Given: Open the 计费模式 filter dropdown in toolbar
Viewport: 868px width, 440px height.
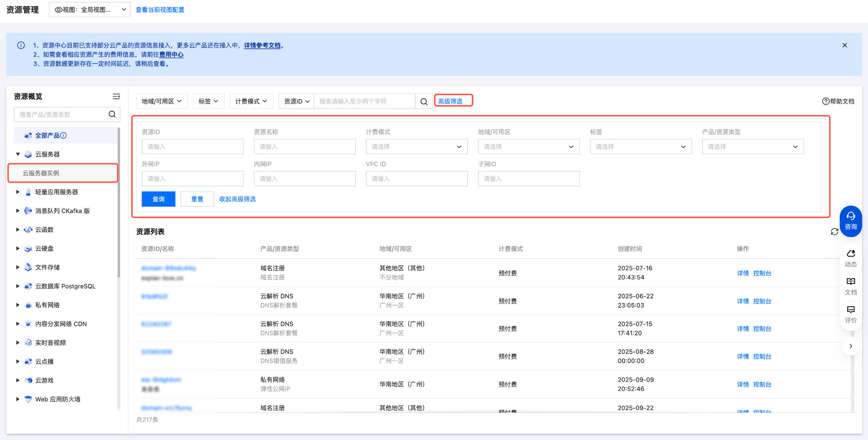Looking at the screenshot, I should coord(251,101).
